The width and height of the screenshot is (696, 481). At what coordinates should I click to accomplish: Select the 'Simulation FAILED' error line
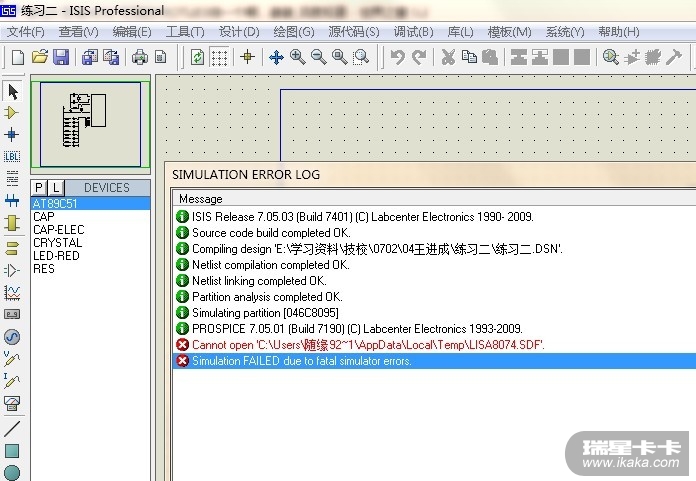[x=434, y=361]
